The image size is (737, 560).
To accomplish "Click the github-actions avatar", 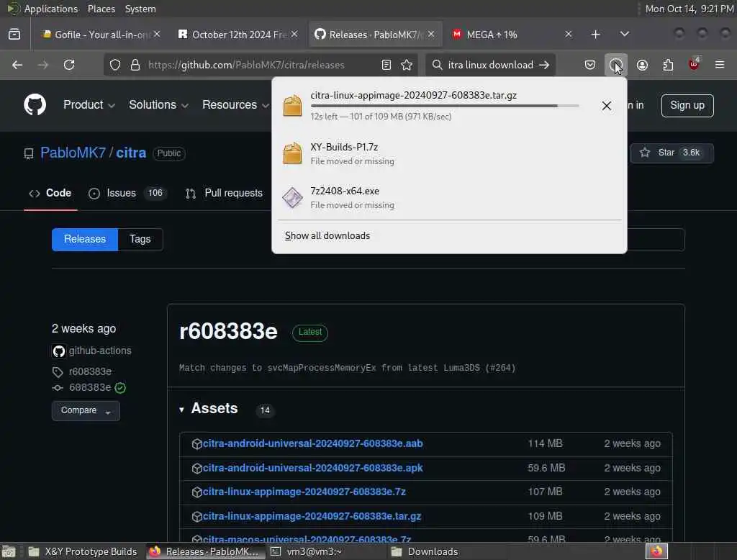I will (x=59, y=351).
